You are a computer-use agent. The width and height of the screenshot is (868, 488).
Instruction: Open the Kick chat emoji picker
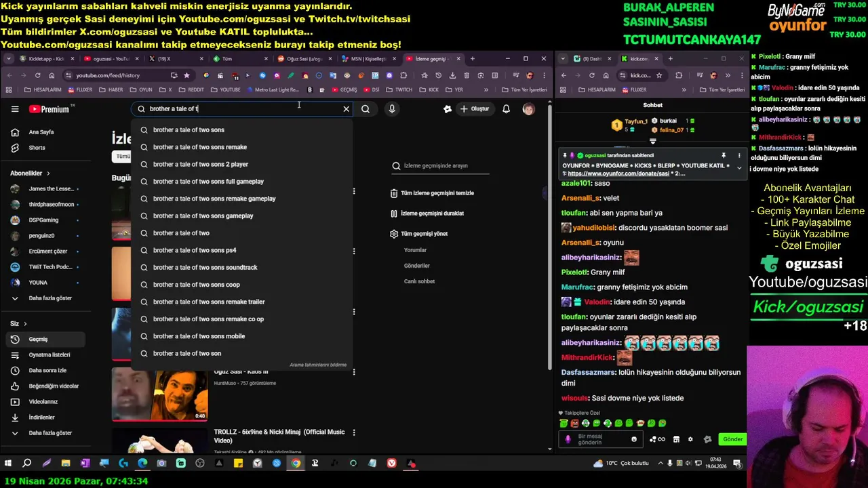[634, 439]
